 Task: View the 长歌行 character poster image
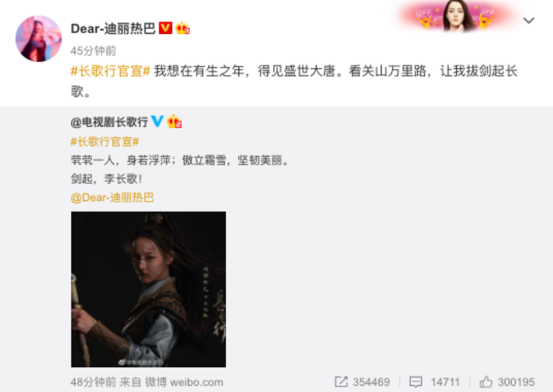tap(149, 289)
